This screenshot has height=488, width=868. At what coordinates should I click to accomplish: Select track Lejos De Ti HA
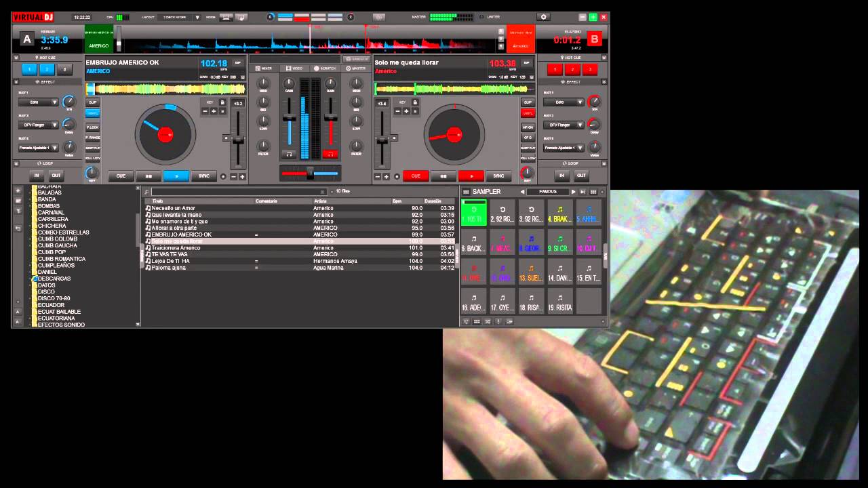coord(299,261)
